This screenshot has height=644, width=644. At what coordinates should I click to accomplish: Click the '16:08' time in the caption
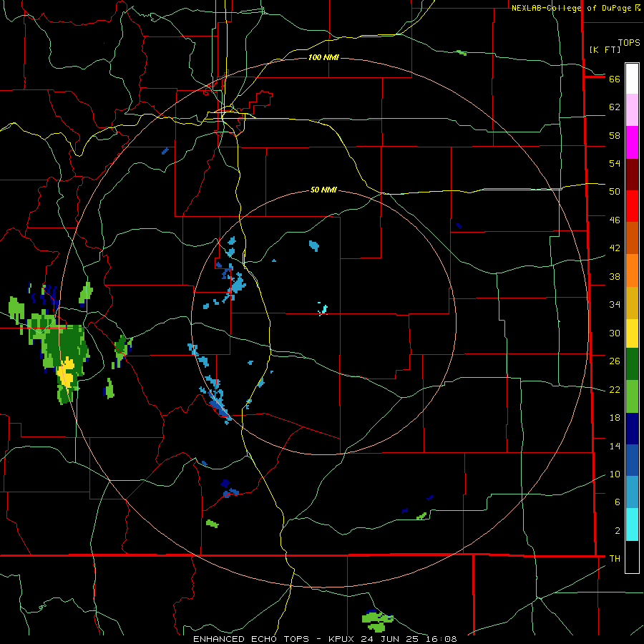pyautogui.click(x=441, y=639)
